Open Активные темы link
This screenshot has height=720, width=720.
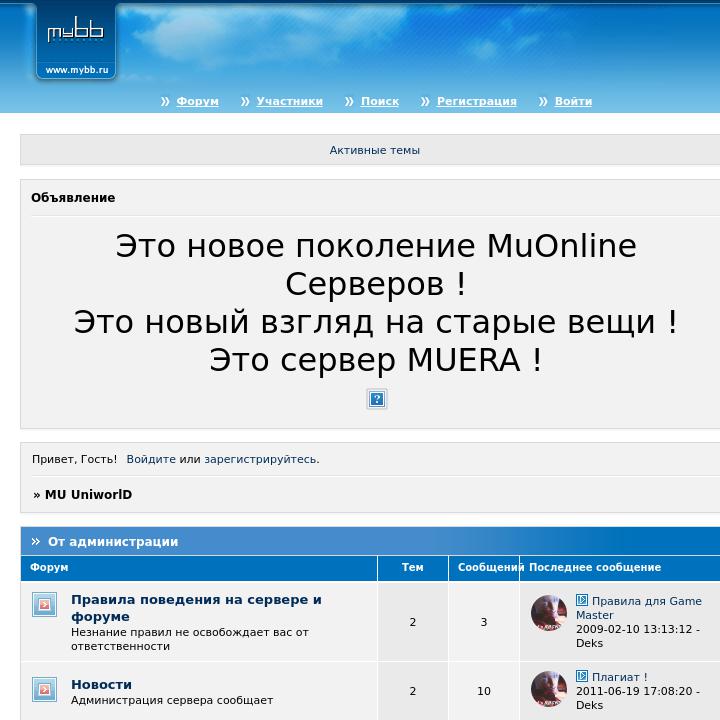(375, 150)
